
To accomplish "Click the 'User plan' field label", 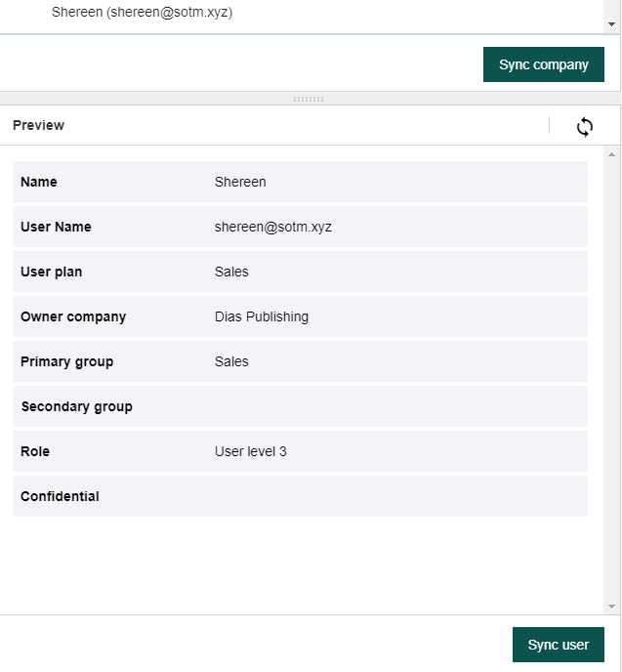I will pos(51,272).
